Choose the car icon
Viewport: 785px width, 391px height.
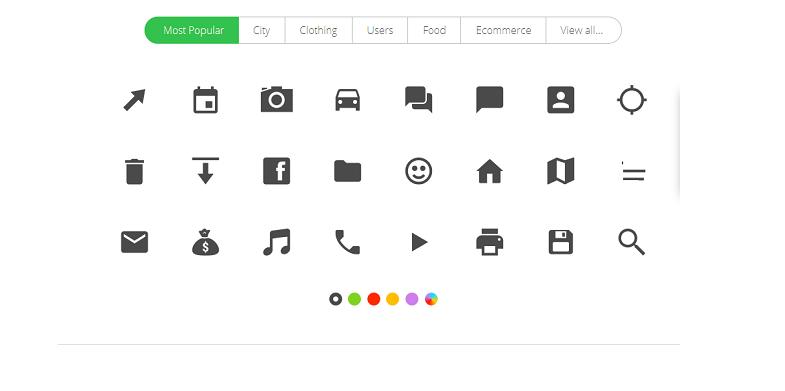347,100
